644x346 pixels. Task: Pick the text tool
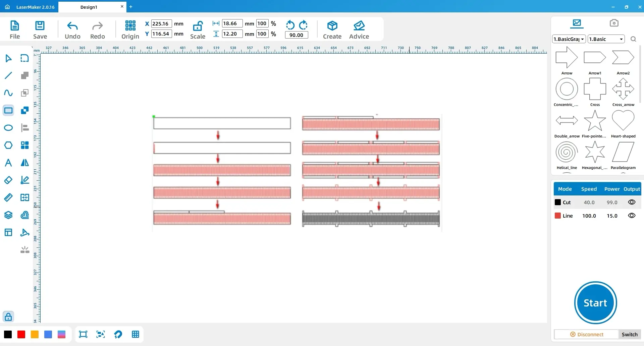pos(8,163)
